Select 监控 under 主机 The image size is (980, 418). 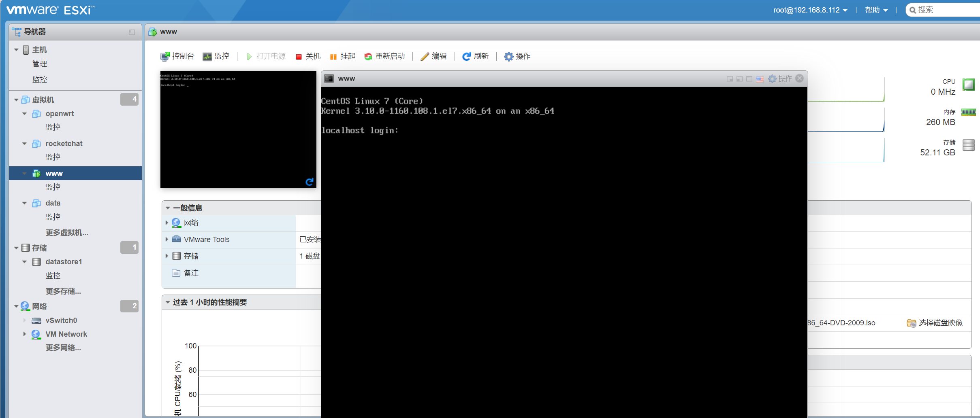[40, 79]
